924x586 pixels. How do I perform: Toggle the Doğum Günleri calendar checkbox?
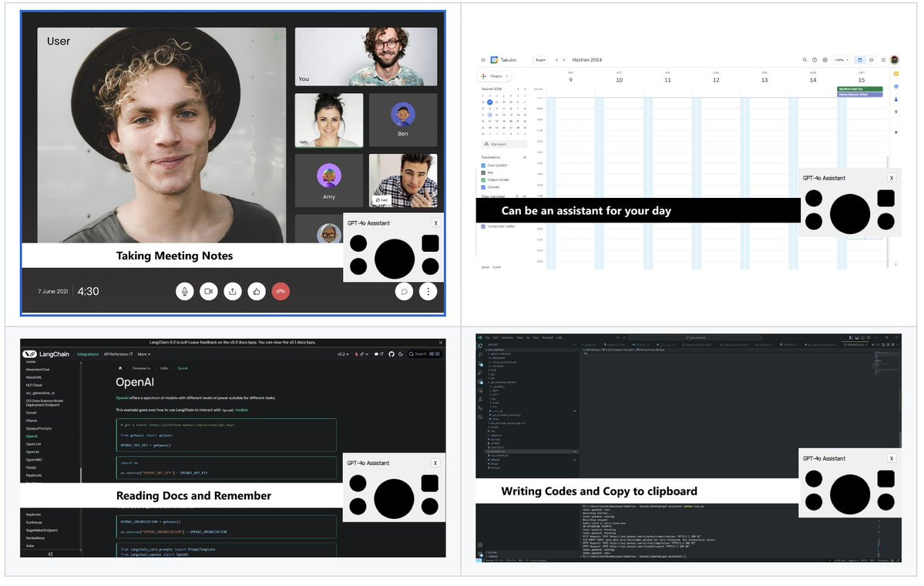(x=483, y=180)
